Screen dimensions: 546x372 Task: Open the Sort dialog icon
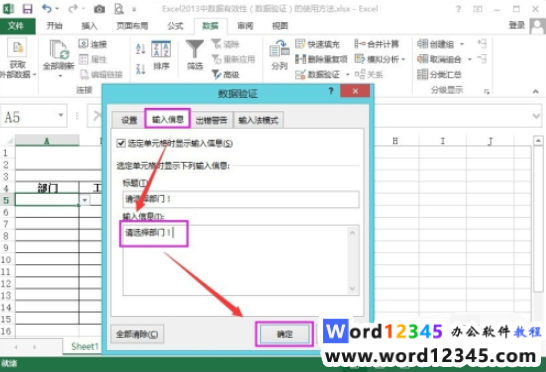click(x=161, y=49)
